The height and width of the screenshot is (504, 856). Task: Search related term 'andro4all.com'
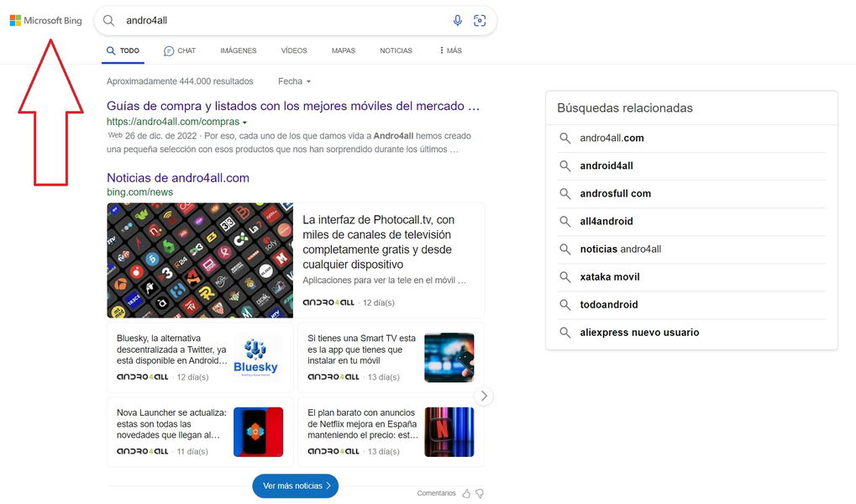[612, 138]
